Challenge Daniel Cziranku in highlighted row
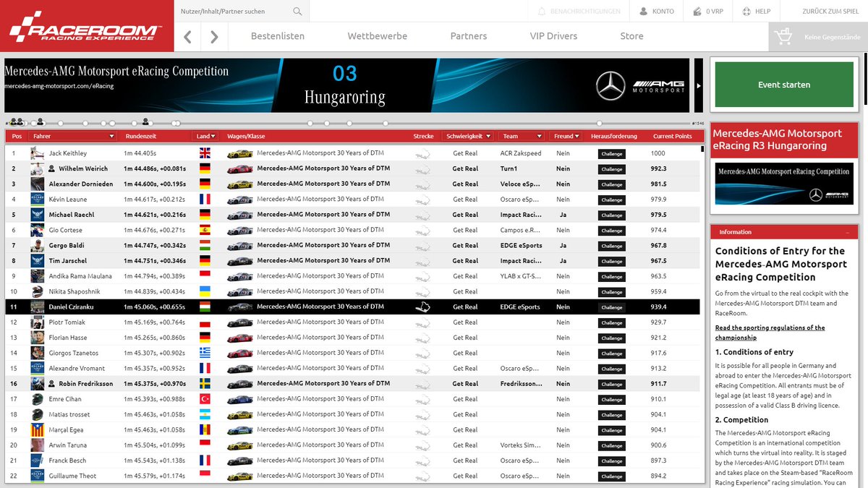868x488 pixels. click(611, 307)
